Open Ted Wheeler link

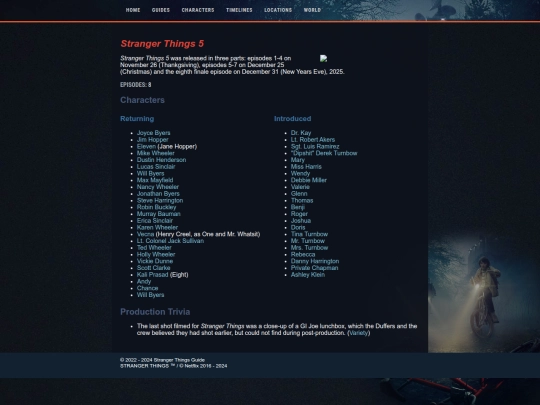coord(154,248)
